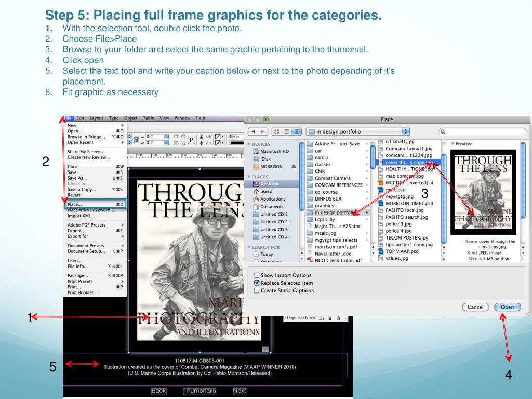
Task: Open the File menu
Action: 68,118
